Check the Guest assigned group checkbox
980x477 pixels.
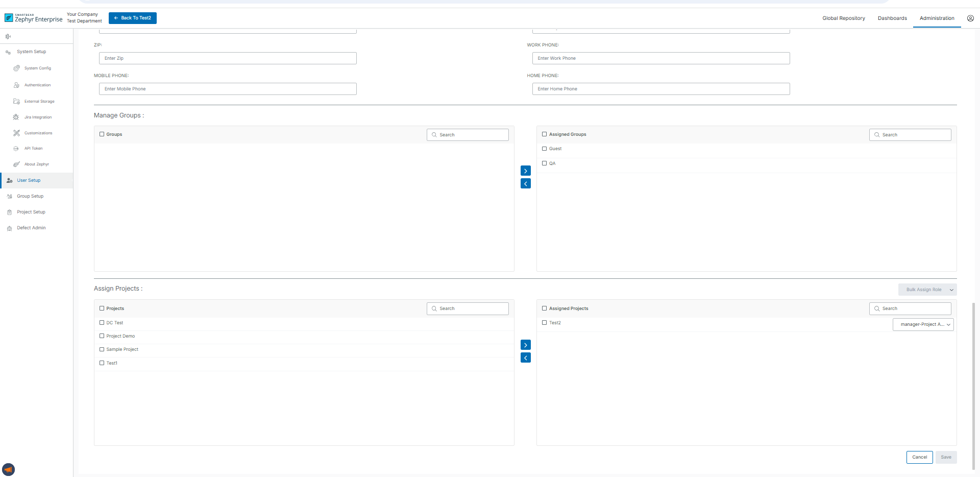[x=544, y=149]
